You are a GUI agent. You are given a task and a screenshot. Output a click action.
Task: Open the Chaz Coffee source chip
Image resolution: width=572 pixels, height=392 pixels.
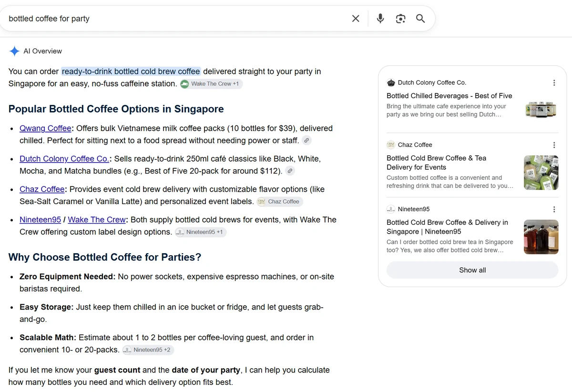[279, 202]
